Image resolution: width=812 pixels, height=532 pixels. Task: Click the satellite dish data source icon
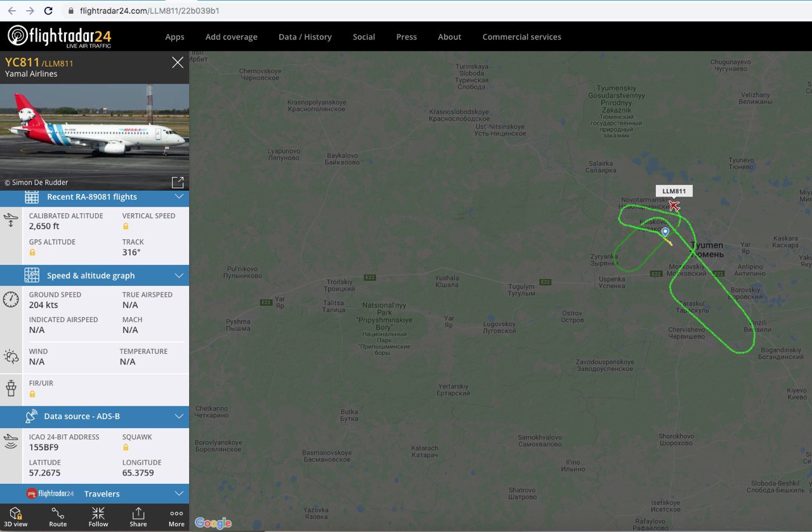click(x=32, y=417)
